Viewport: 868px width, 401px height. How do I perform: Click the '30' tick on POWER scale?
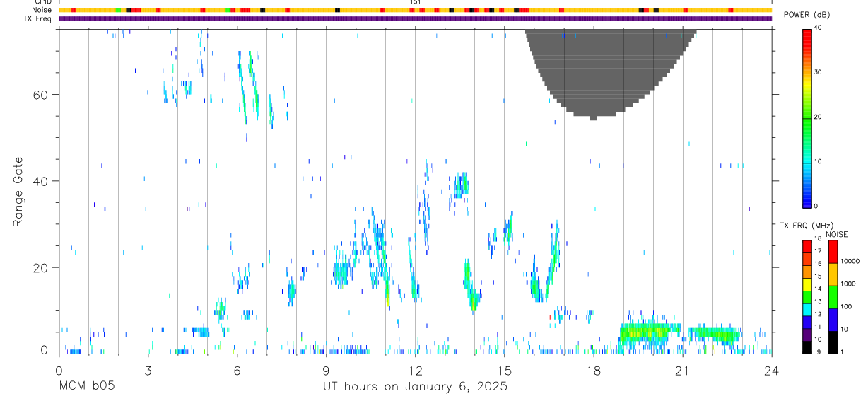pyautogui.click(x=818, y=72)
